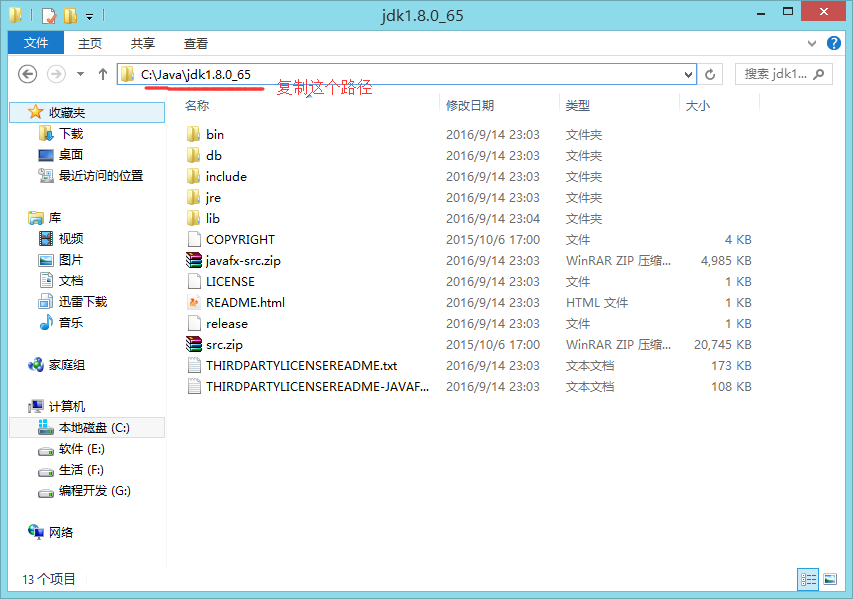The image size is (853, 599).
Task: Select the THIRDPARTYLICENSEREADME.txt file icon
Action: 194,366
